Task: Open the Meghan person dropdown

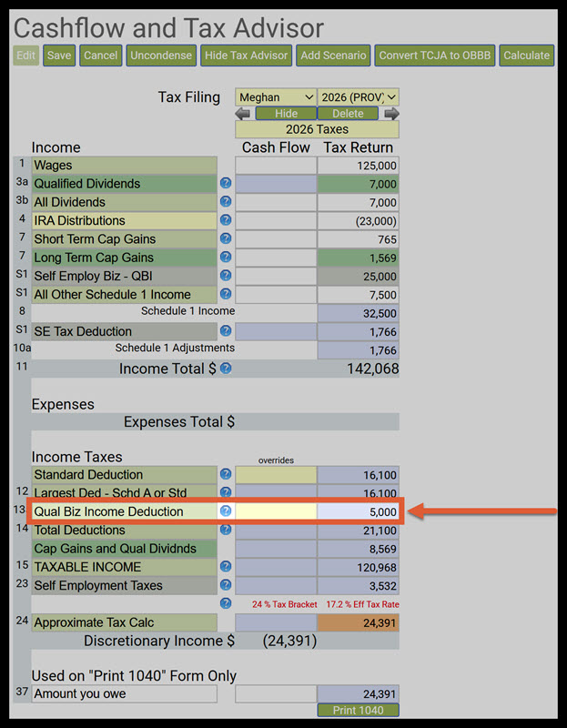Action: point(276,97)
